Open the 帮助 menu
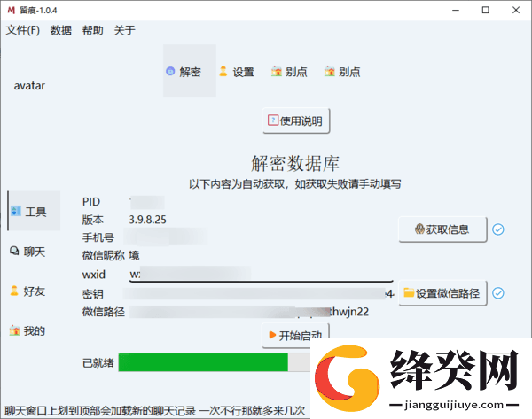 (x=92, y=30)
